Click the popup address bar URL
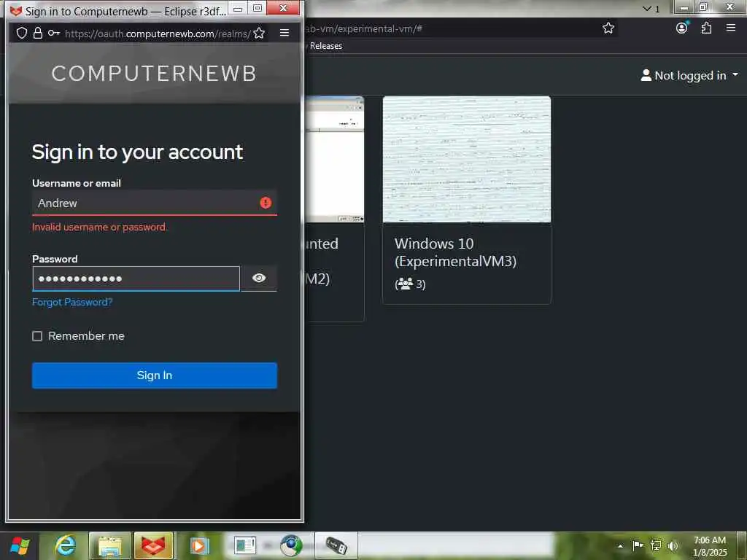The width and height of the screenshot is (747, 560). (158, 34)
